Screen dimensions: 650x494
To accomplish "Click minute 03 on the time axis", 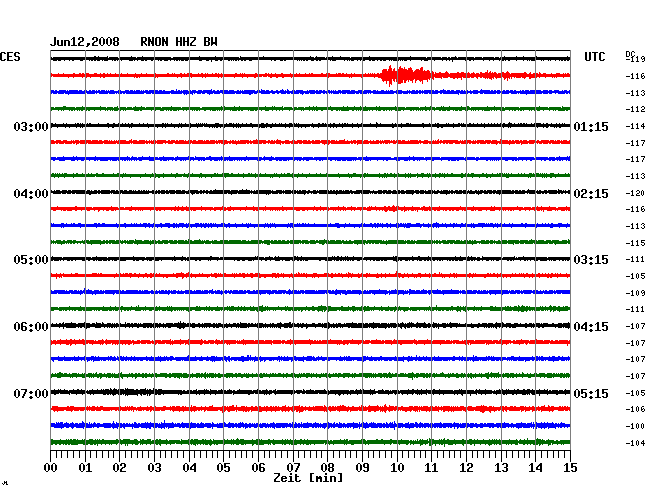I will [x=154, y=468].
